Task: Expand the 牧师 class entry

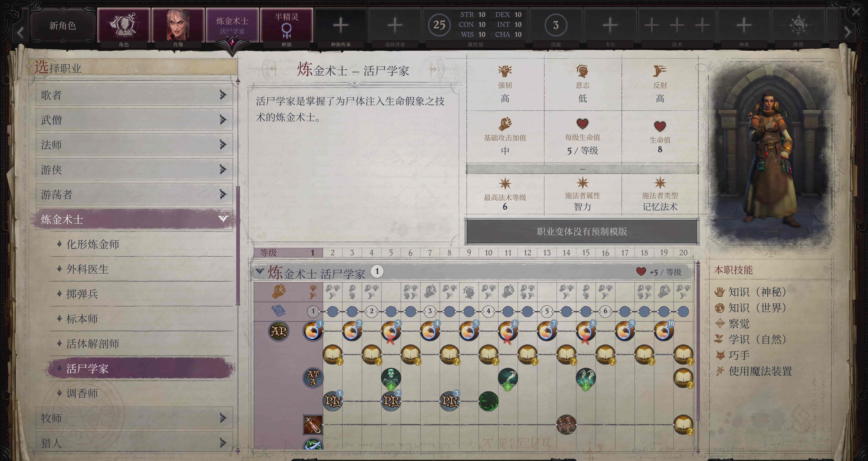Action: pos(134,418)
